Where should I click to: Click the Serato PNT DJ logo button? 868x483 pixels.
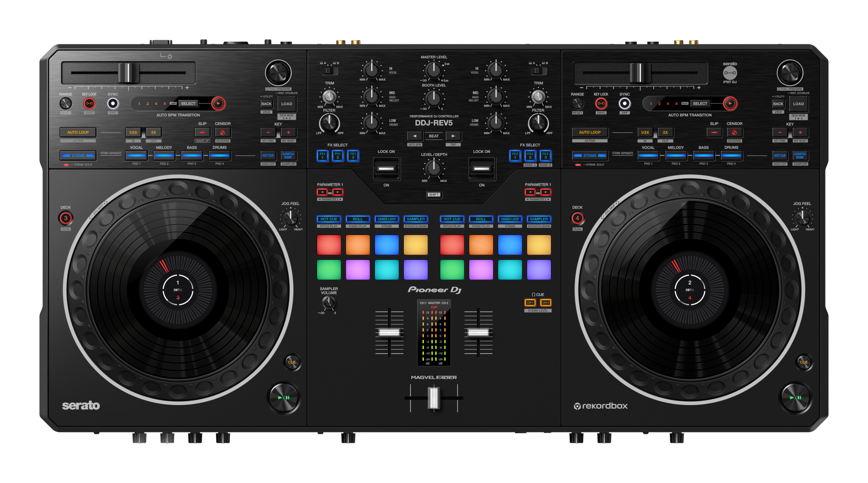click(730, 73)
